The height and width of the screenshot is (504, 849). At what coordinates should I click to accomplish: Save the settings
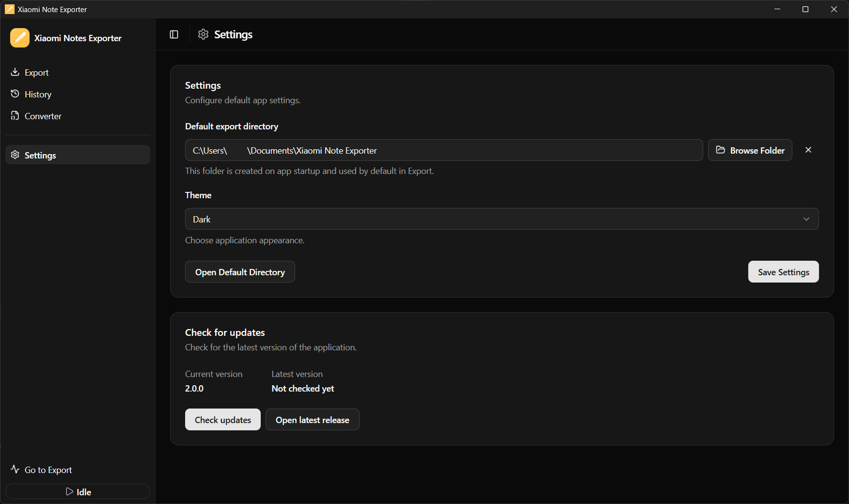[x=784, y=272]
